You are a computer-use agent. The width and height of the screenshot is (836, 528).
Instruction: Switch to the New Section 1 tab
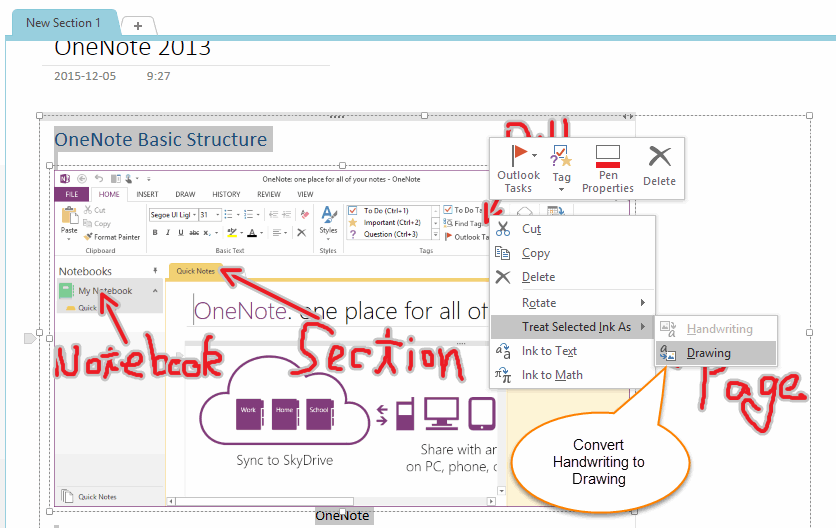click(63, 22)
